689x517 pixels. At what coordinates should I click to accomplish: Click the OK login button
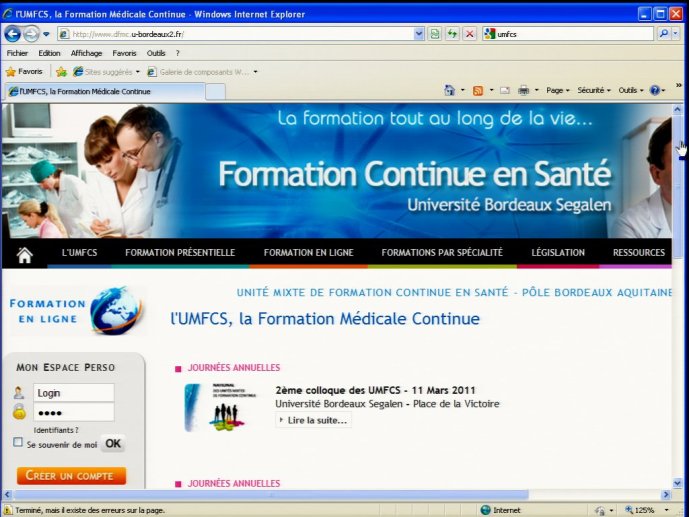[113, 444]
